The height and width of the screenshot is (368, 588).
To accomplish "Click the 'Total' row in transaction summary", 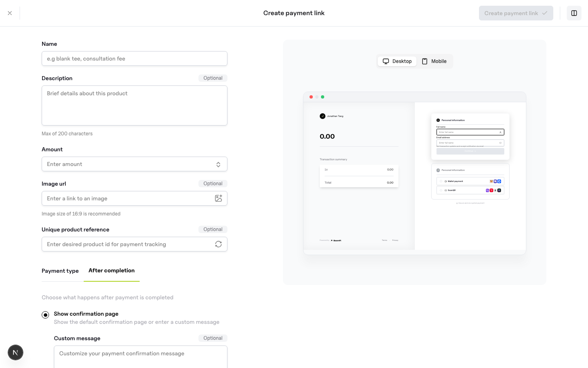I will click(359, 182).
